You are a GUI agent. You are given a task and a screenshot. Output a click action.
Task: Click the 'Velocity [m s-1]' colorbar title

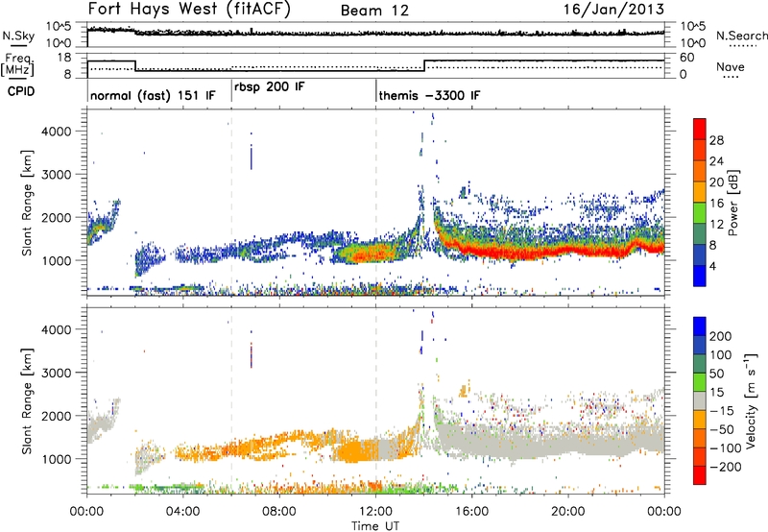click(751, 400)
